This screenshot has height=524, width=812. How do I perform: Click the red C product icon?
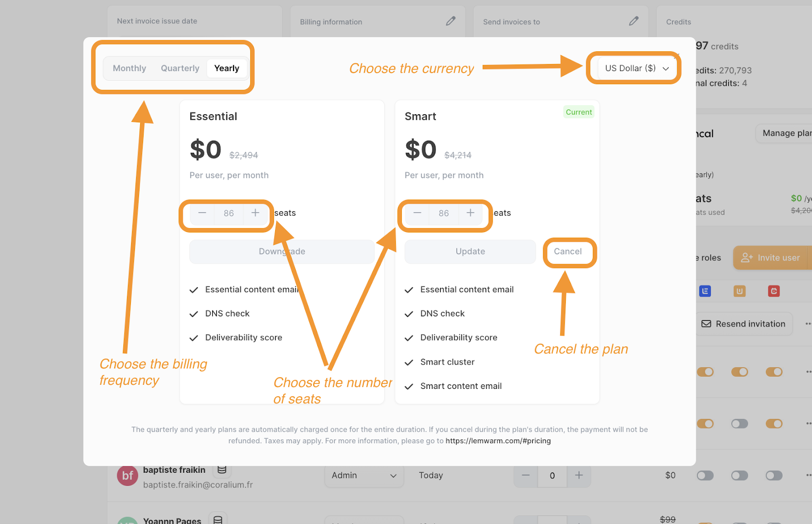773,291
